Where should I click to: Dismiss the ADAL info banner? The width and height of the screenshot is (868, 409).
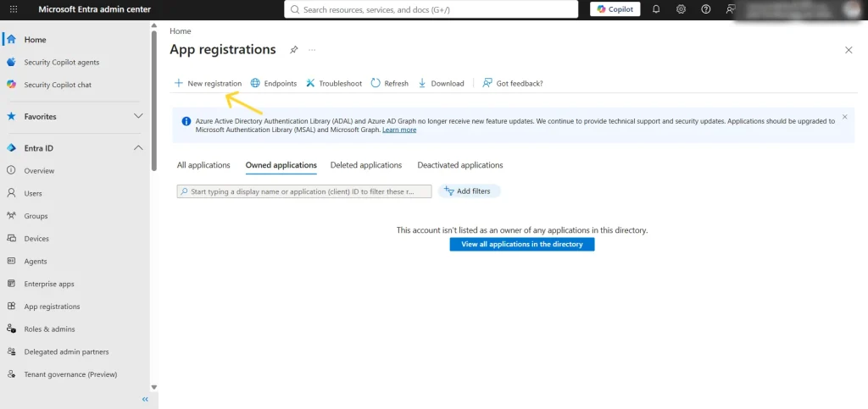pos(845,117)
